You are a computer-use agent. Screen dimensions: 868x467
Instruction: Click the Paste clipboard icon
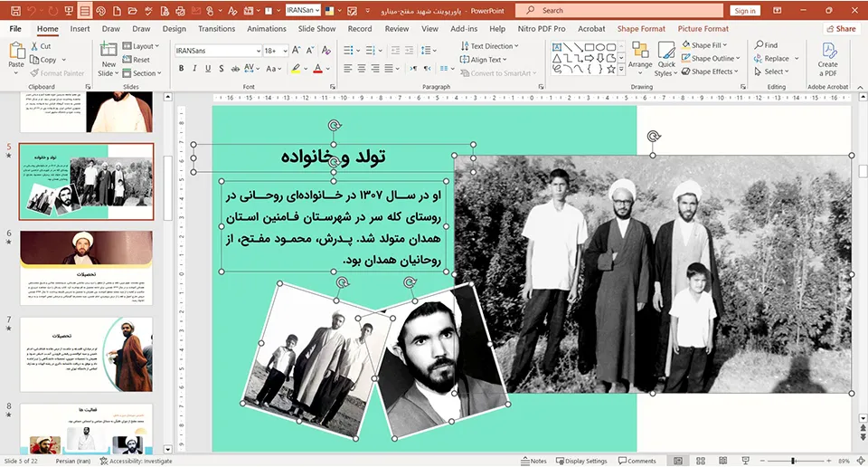(16, 51)
